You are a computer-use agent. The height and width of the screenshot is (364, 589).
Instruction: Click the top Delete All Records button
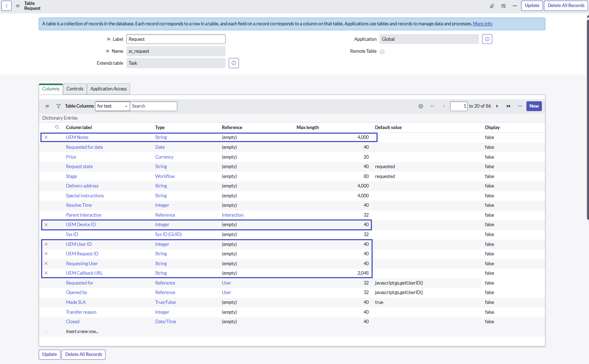[x=566, y=6]
